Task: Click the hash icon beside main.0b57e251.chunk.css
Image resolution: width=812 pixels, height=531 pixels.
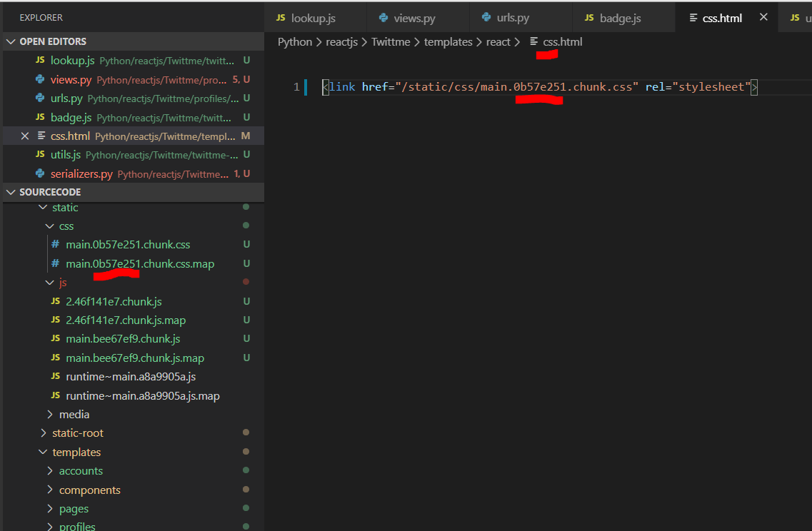Action: 55,244
